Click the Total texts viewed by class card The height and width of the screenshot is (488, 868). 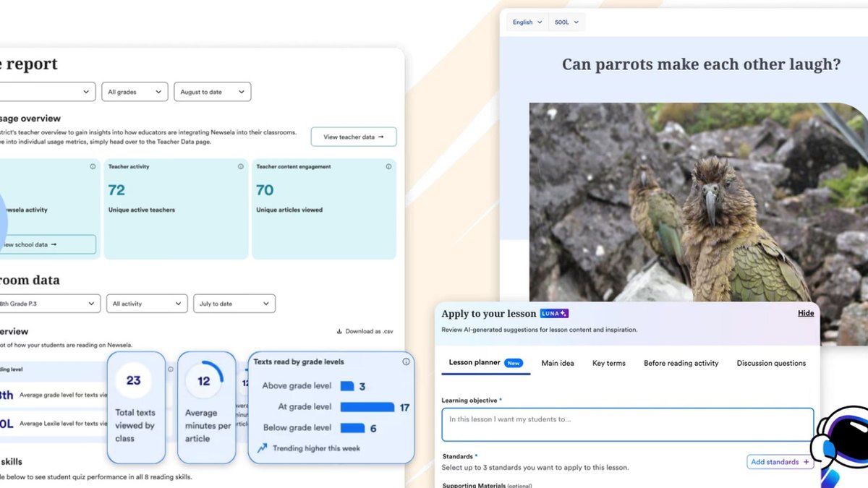(136, 407)
